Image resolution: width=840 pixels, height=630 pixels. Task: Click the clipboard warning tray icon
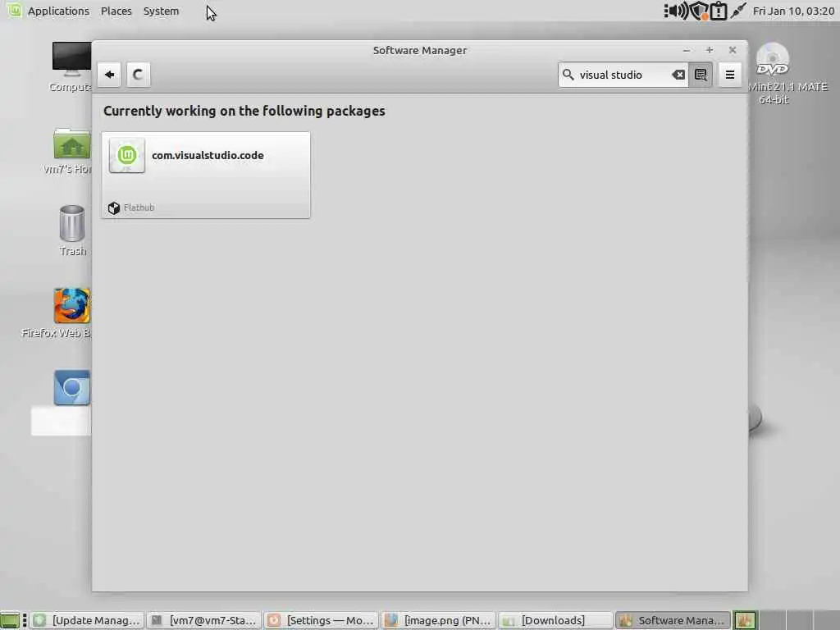click(x=719, y=11)
